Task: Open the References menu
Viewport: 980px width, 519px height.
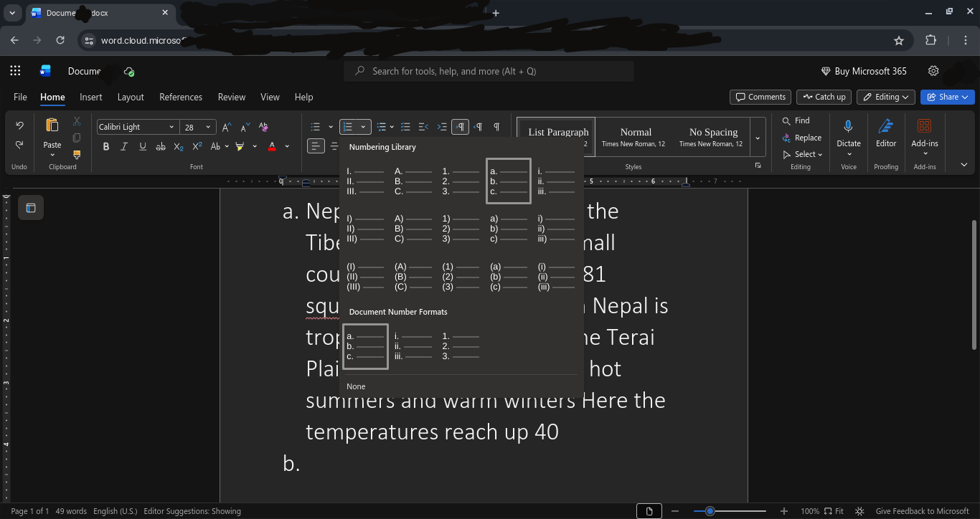Action: (180, 97)
